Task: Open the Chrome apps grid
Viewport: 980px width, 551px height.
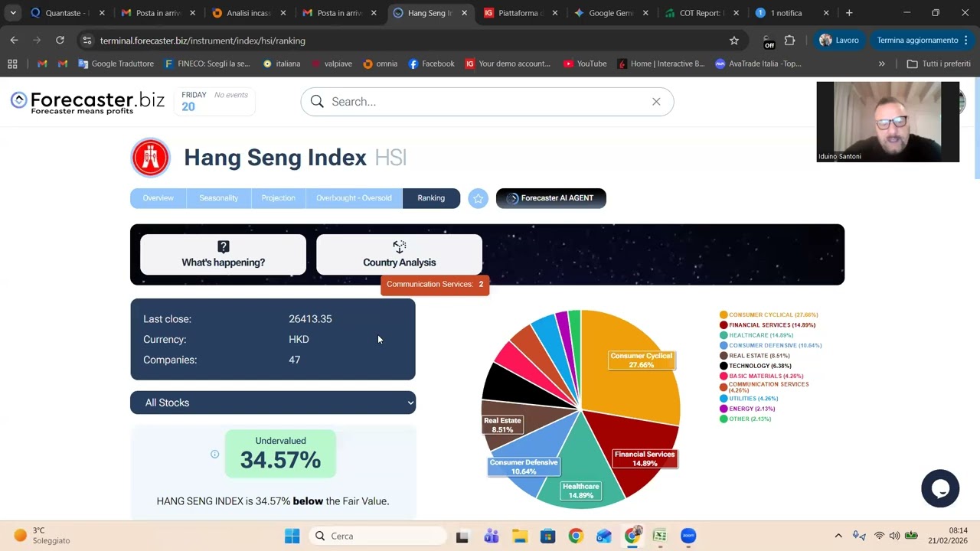Action: (x=12, y=64)
